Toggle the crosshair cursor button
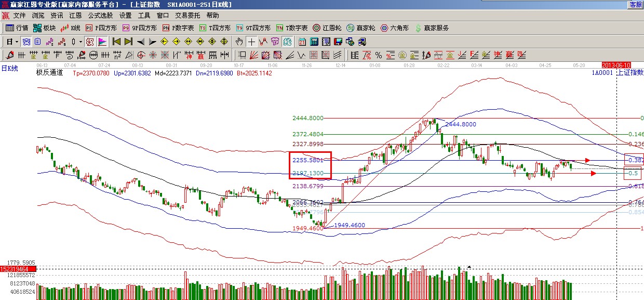Viewport: 644px width, 300px height. pyautogui.click(x=251, y=42)
